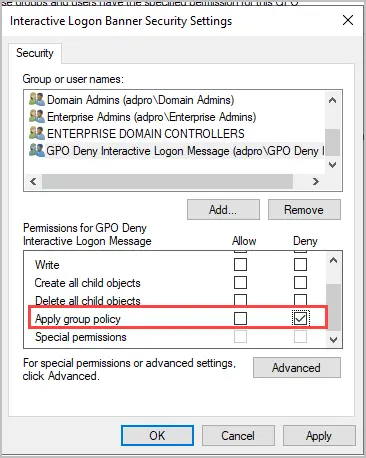
Task: Click the Apply button
Action: point(319,435)
